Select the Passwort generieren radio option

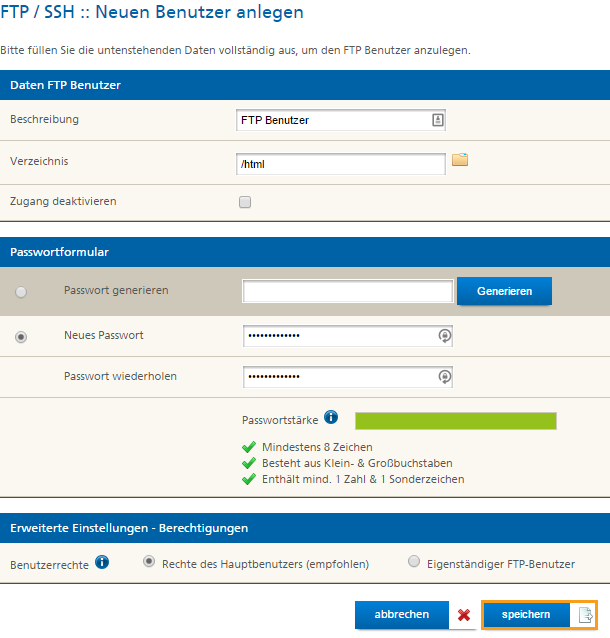tap(21, 292)
